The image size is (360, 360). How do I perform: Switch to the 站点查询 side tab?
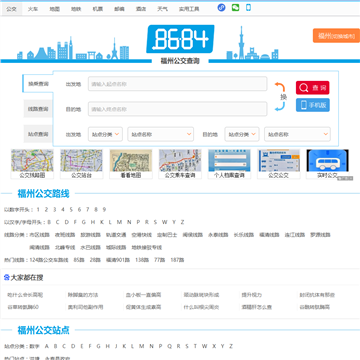click(x=38, y=134)
